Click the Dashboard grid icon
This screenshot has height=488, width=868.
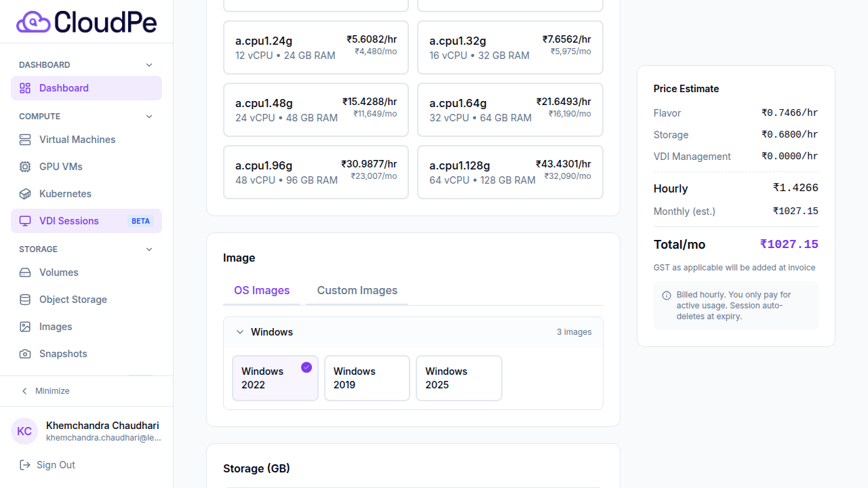coord(25,88)
